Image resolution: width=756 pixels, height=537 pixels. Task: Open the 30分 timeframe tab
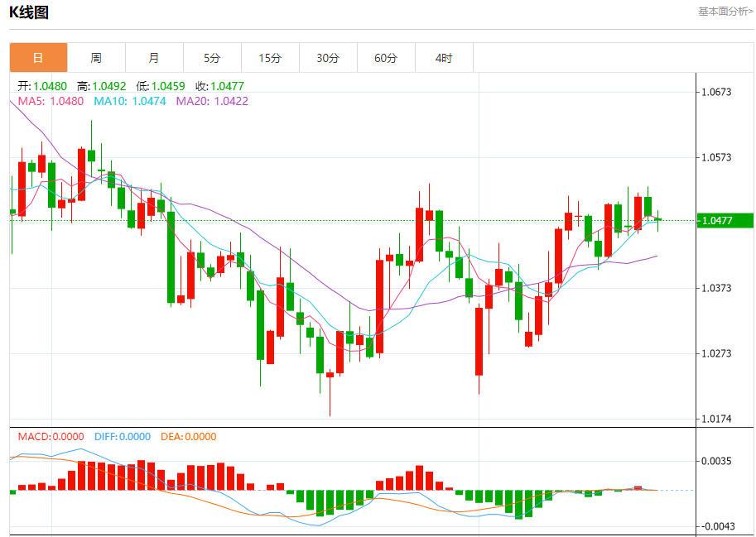[x=328, y=58]
